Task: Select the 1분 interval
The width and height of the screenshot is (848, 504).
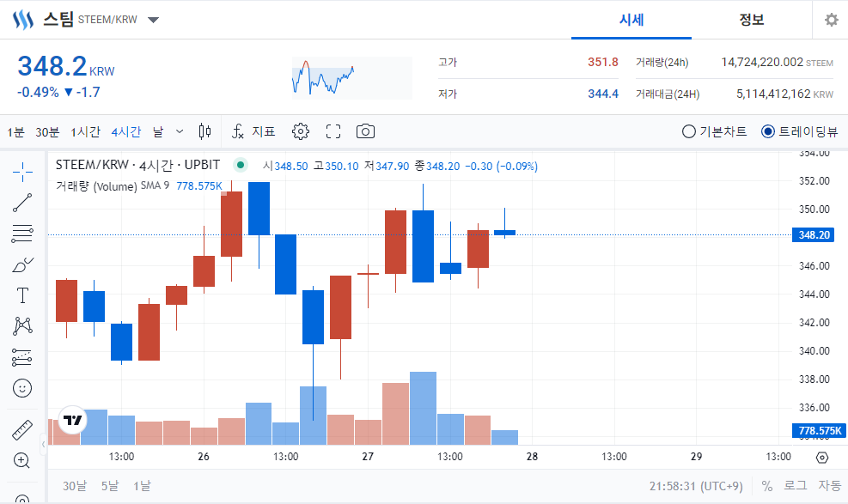Action: [x=15, y=132]
